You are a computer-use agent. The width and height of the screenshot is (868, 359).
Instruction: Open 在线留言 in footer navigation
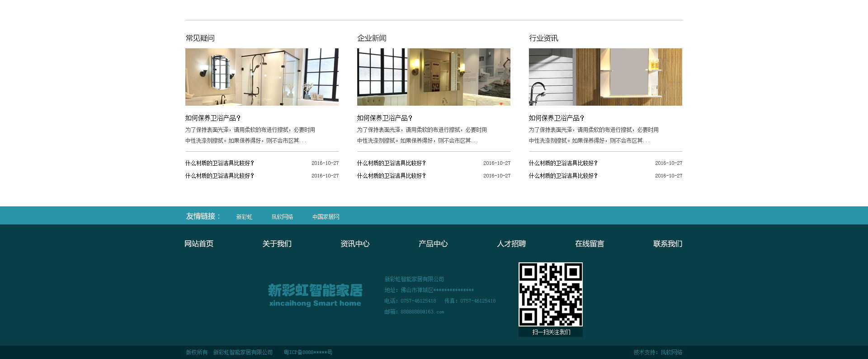(x=590, y=244)
